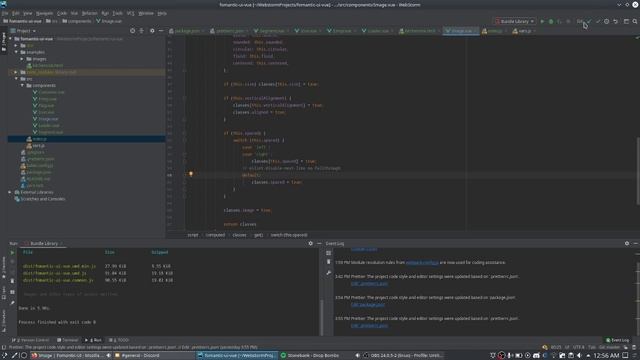This screenshot has width=640, height=360.
Task: Expand External Libraries node
Action: tap(10, 192)
